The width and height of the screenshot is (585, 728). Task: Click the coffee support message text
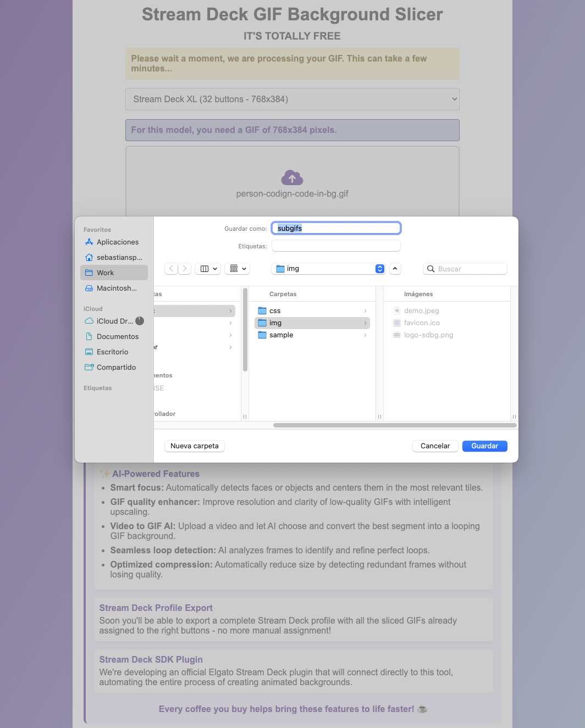tap(292, 709)
